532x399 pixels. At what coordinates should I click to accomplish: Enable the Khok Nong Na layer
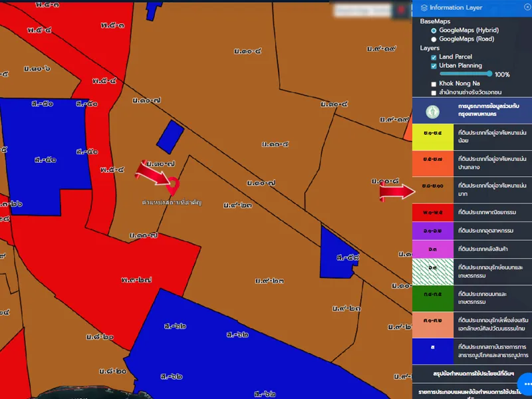tap(434, 84)
